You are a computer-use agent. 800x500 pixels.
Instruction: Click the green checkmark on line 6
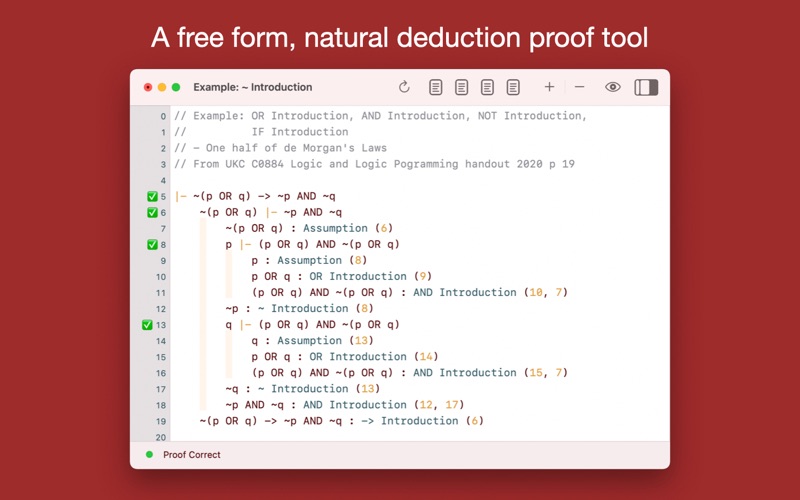[152, 212]
